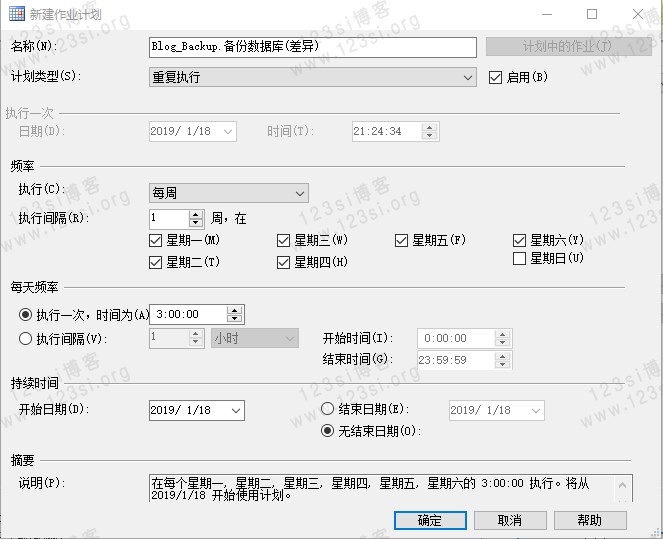Click the 名称 name text field
This screenshot has width=663, height=539.
pyautogui.click(x=312, y=47)
